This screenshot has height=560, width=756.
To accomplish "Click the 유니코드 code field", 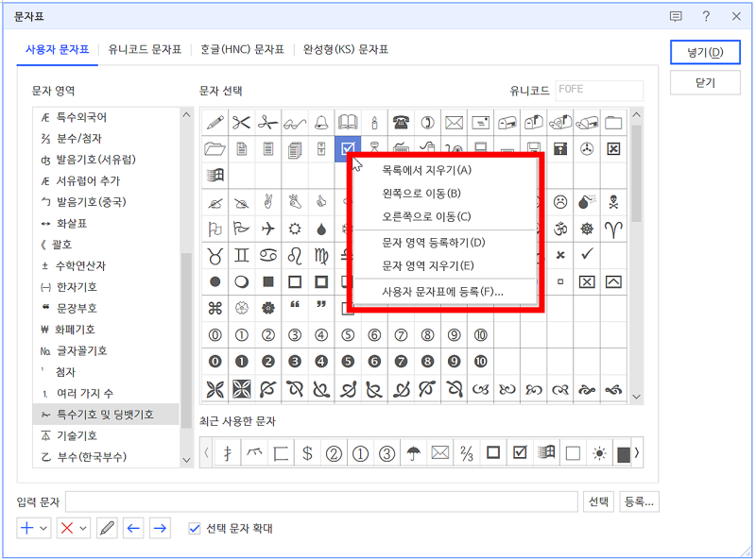I will pos(599,90).
